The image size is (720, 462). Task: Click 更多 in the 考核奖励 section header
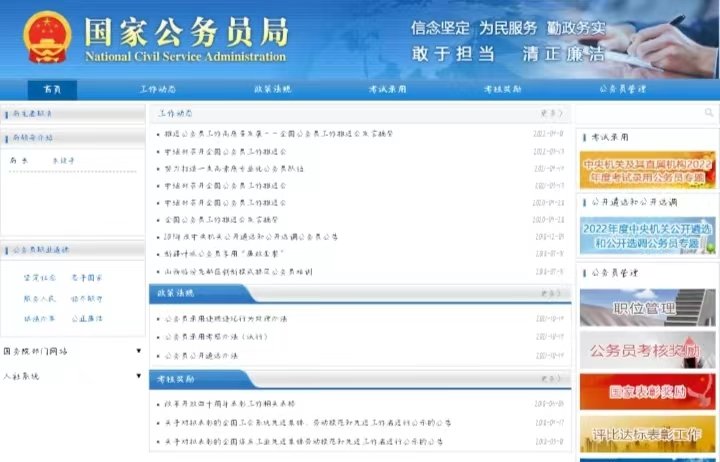(551, 379)
